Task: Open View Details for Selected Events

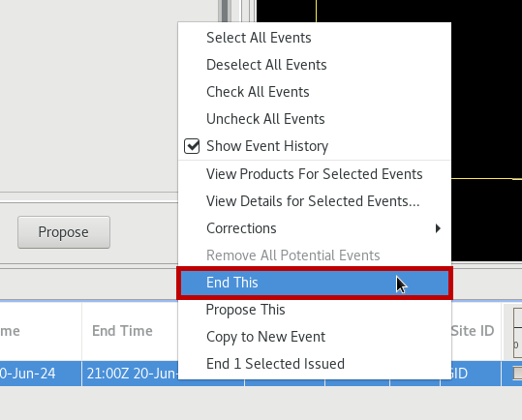Action: pos(315,201)
